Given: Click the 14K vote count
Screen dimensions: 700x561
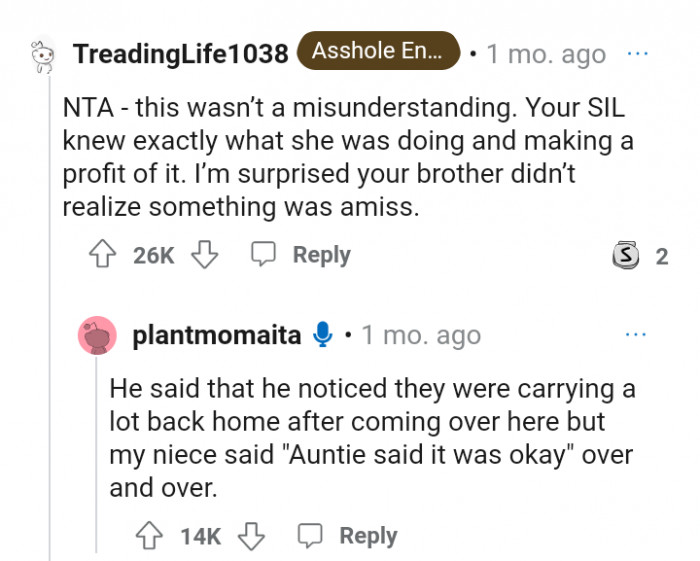Looking at the screenshot, I should click(201, 536).
